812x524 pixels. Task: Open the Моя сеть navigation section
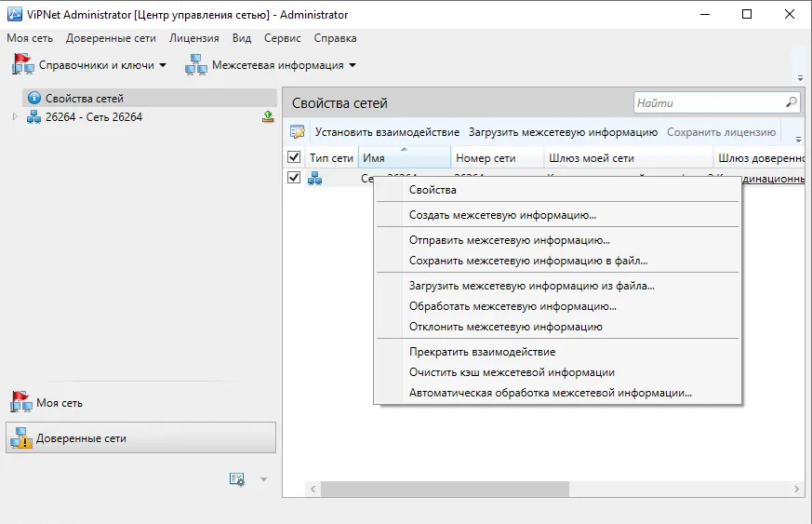[x=140, y=403]
